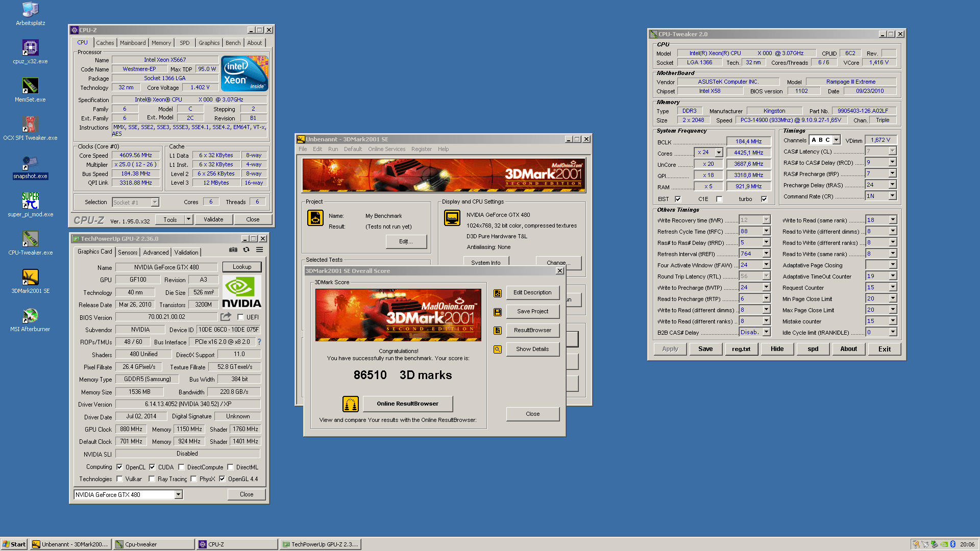Switch to Cpu-tweaker taskbar item

[x=153, y=544]
